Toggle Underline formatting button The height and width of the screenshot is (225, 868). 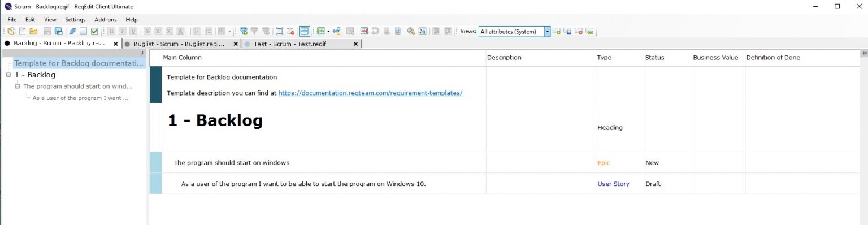133,31
